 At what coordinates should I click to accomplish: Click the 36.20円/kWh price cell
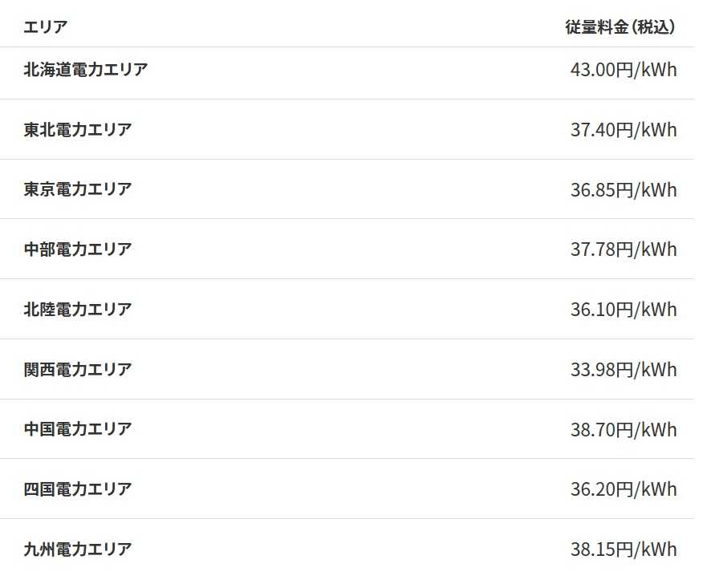(x=624, y=489)
